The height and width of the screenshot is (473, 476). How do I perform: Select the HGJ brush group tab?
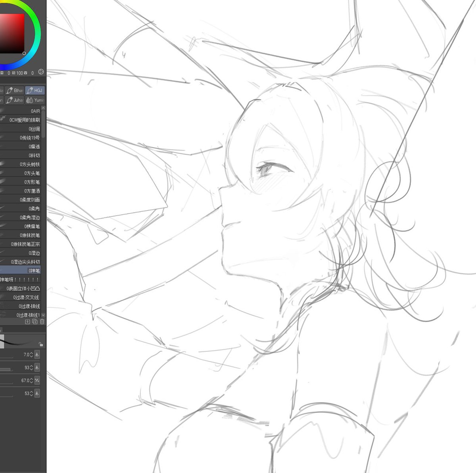pos(35,90)
